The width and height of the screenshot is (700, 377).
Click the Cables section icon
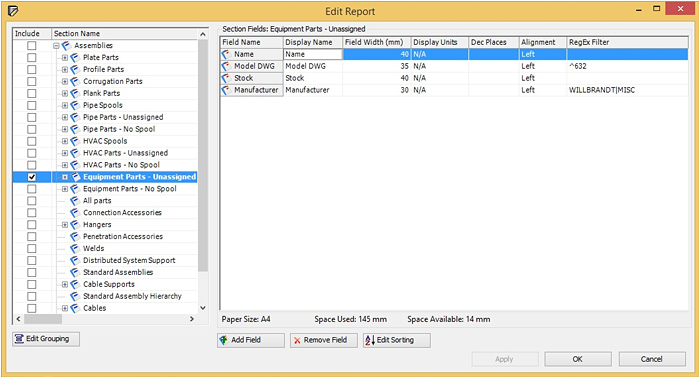pyautogui.click(x=75, y=308)
